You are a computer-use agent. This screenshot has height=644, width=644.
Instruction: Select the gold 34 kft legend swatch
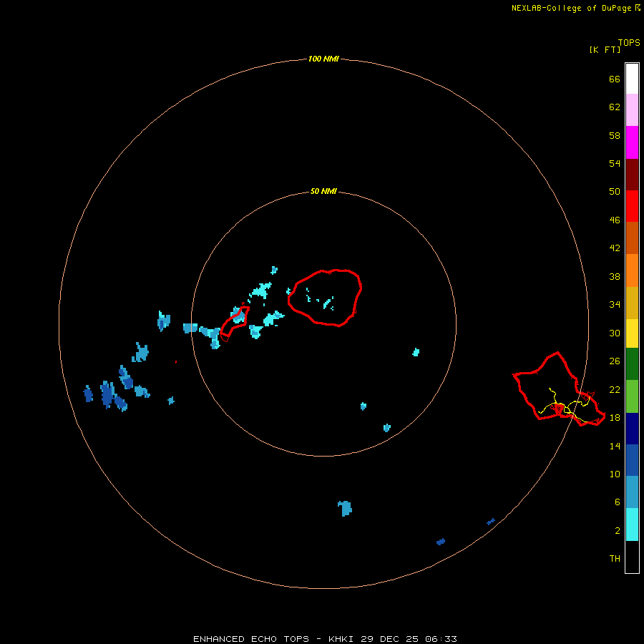coord(632,303)
